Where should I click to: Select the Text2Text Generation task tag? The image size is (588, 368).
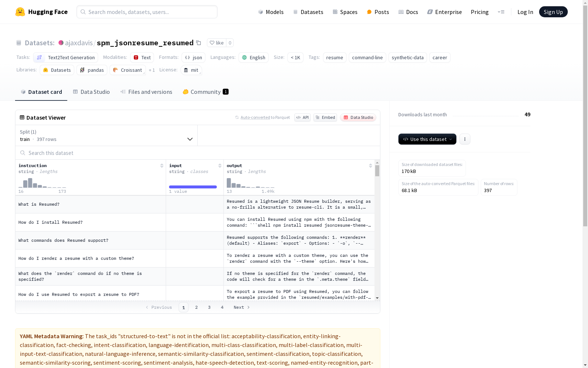click(65, 57)
